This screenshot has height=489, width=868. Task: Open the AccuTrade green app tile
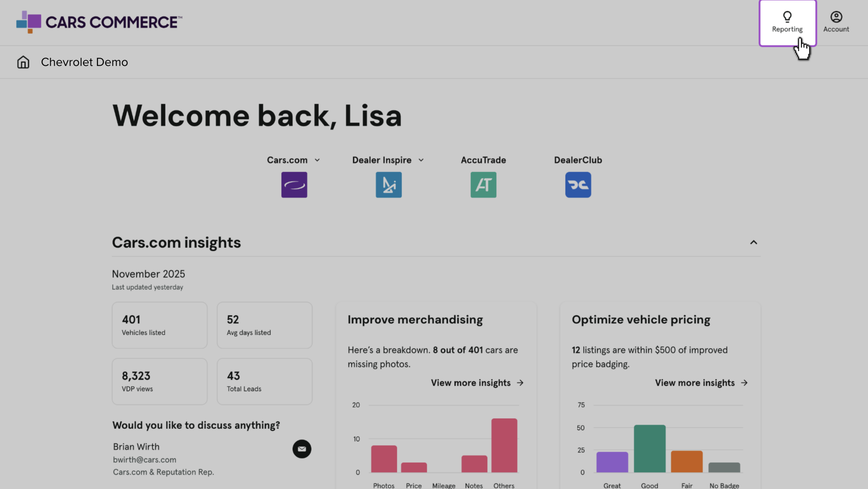point(483,185)
